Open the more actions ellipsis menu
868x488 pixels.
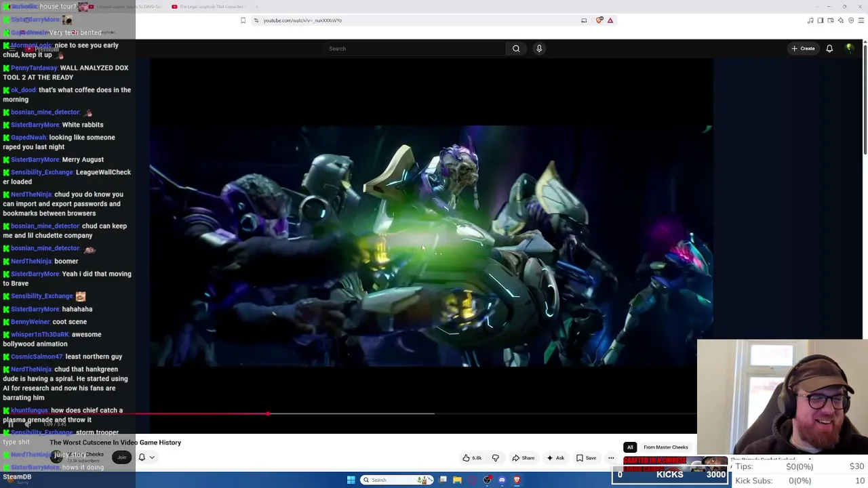[x=611, y=458]
